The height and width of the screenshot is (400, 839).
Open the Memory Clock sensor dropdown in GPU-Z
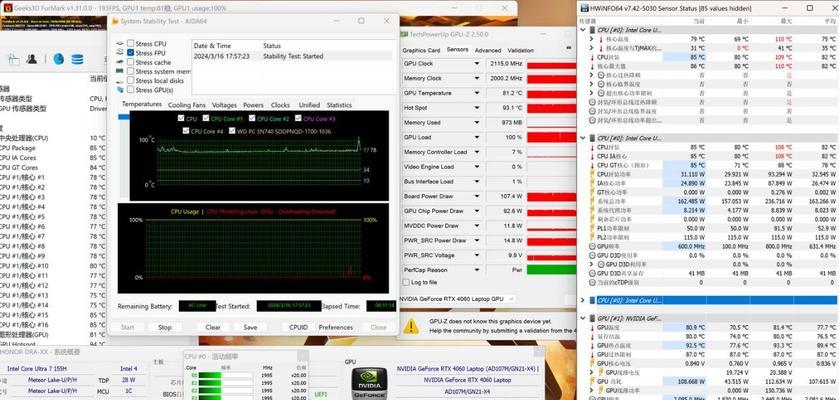pyautogui.click(x=477, y=78)
